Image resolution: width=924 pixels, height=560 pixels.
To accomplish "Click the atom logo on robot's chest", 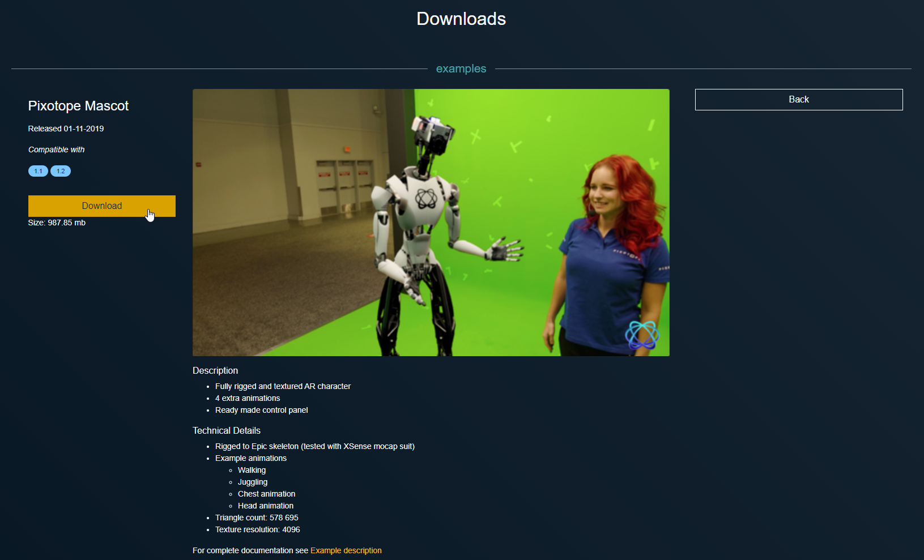I will click(425, 198).
